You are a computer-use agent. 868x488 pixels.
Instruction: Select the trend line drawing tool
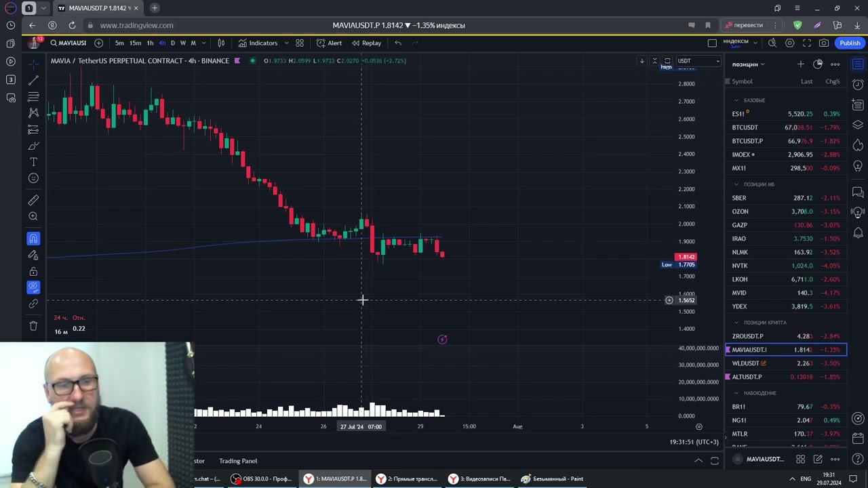(33, 80)
